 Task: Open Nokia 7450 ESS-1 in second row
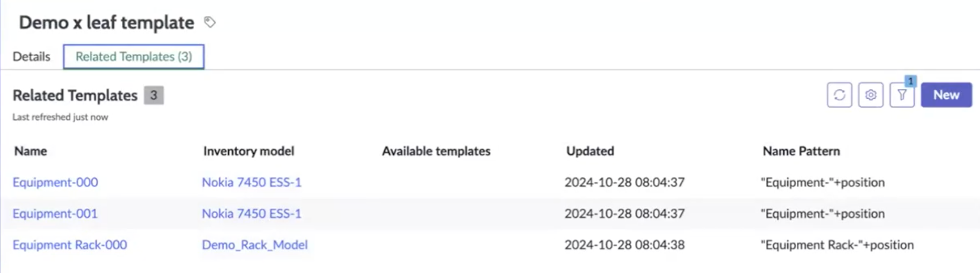252,213
